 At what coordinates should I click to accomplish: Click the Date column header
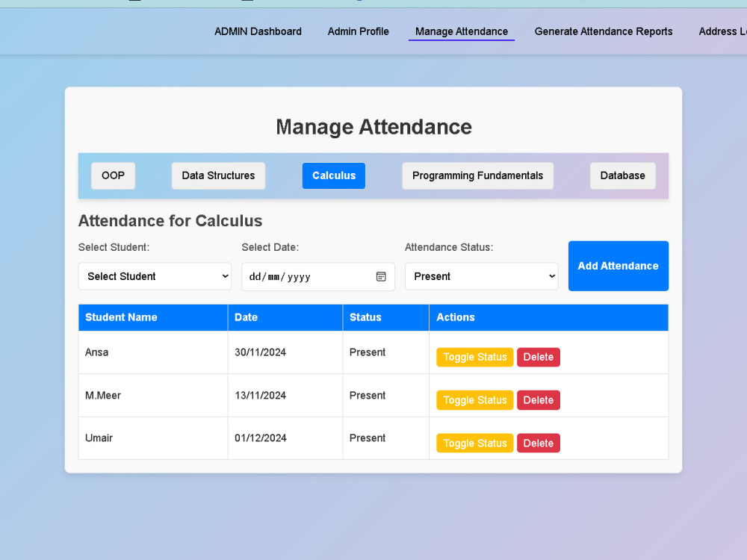(285, 317)
